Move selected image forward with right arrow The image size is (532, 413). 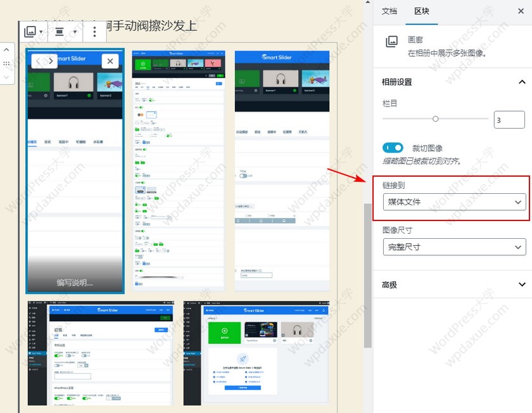coord(52,61)
